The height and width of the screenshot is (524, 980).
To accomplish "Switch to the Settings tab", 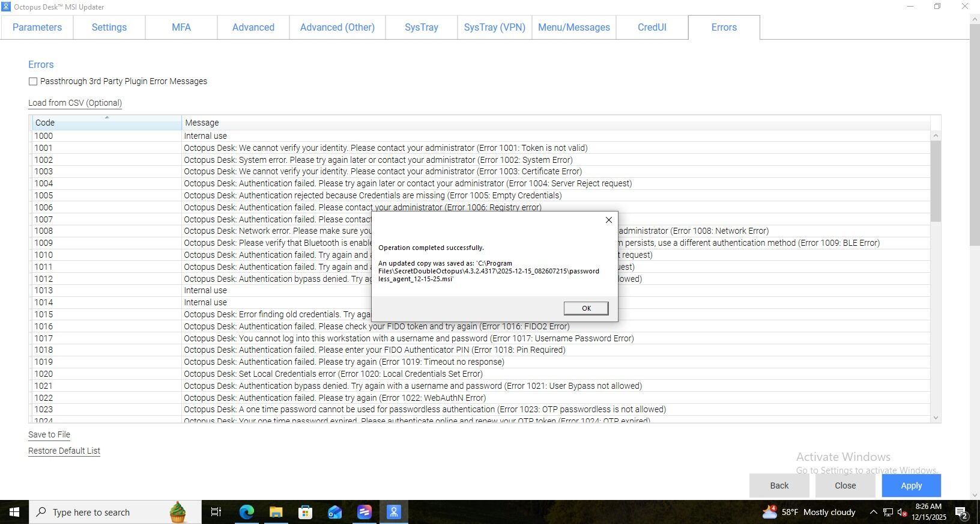I will (x=109, y=28).
